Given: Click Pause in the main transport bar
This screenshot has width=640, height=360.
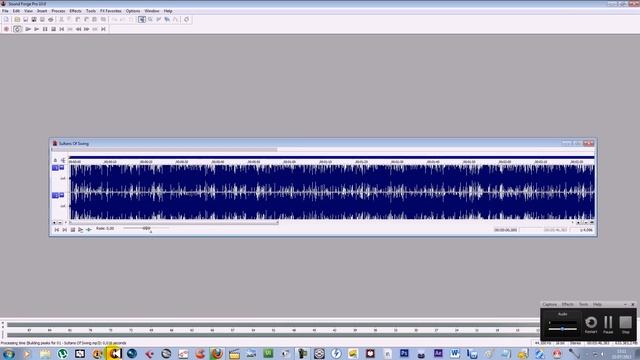Looking at the screenshot, I should 45,29.
